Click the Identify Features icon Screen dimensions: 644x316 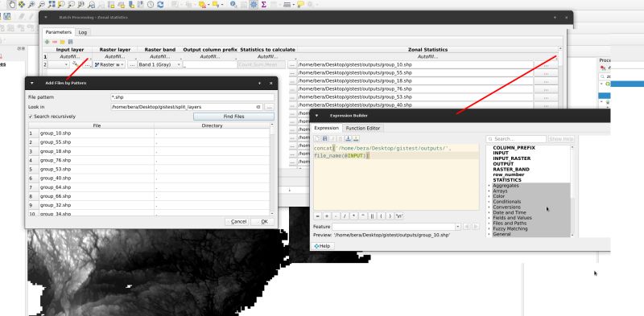233,5
